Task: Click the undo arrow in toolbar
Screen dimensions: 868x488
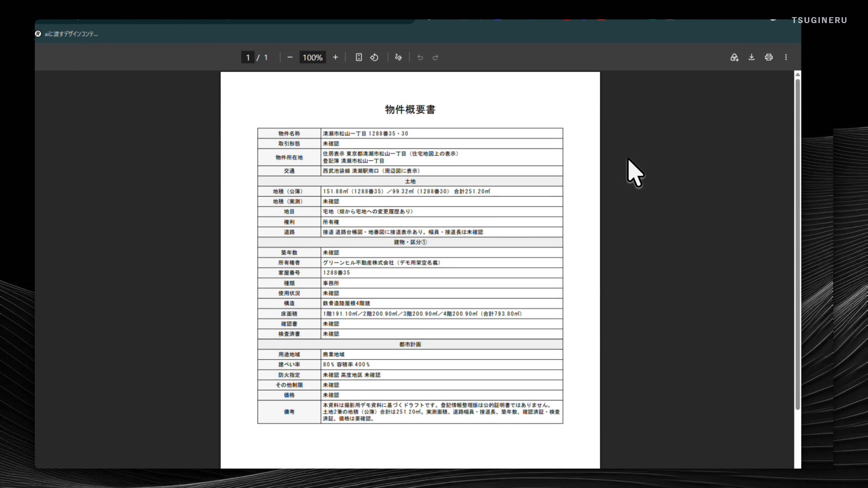Action: (x=420, y=57)
